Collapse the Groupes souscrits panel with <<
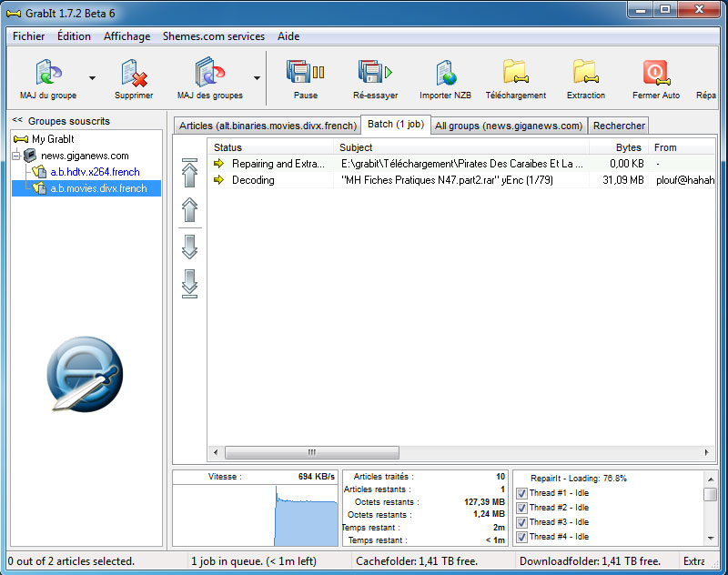 (x=17, y=120)
